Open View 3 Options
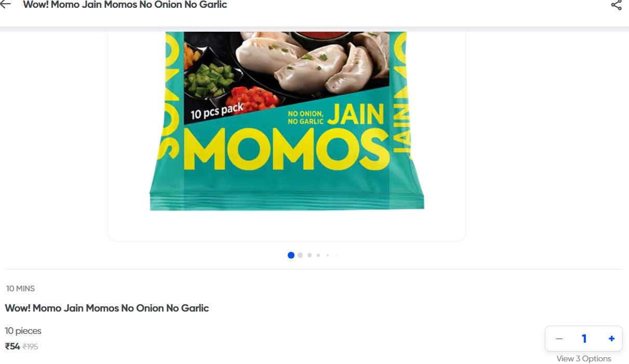 coord(584,359)
